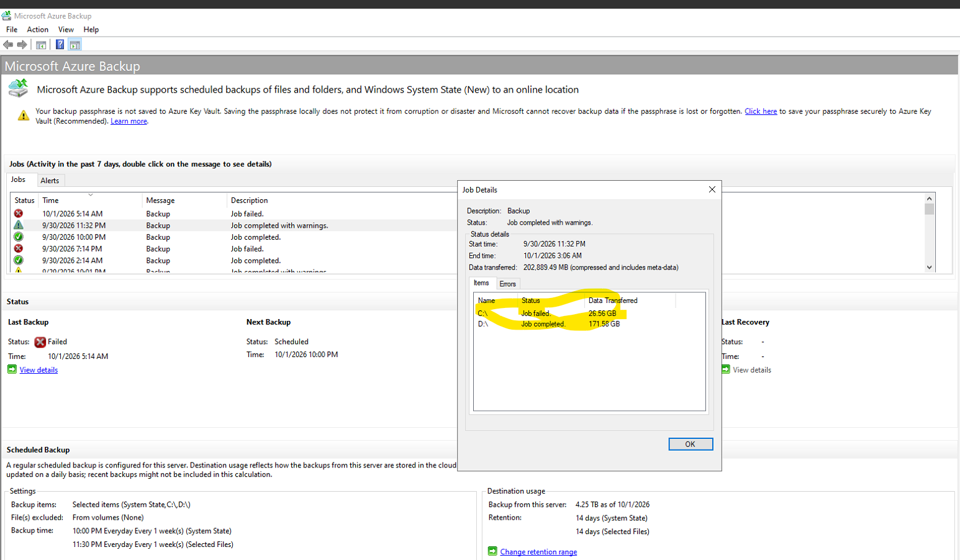Click the red failed icon for 10/1/2026 5:14 AM job
The height and width of the screenshot is (560, 960).
coord(19,214)
